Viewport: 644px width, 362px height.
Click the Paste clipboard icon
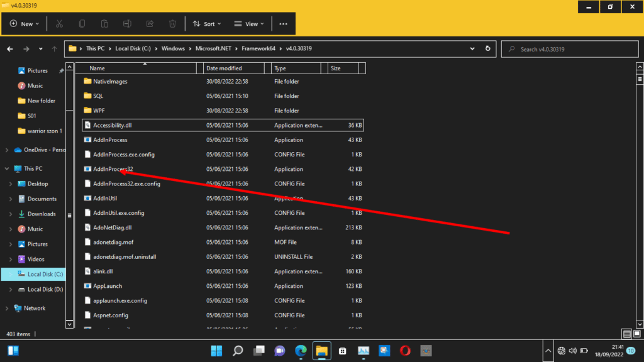coord(105,24)
